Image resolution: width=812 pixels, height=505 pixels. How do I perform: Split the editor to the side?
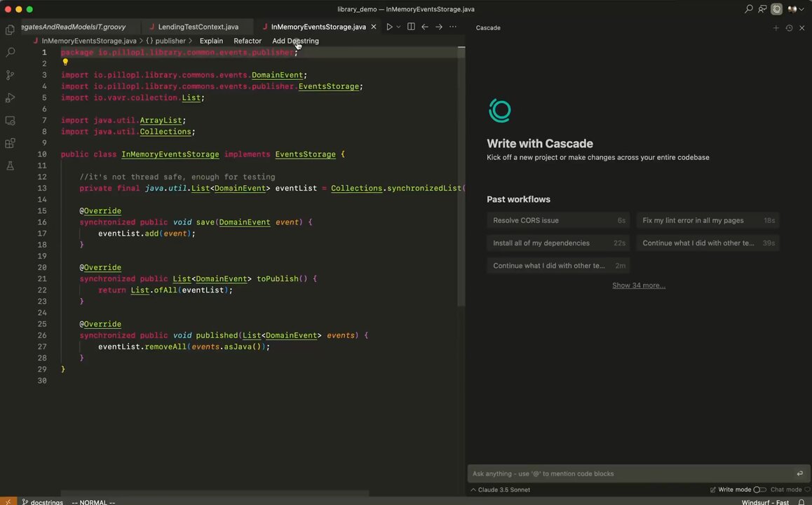[411, 27]
